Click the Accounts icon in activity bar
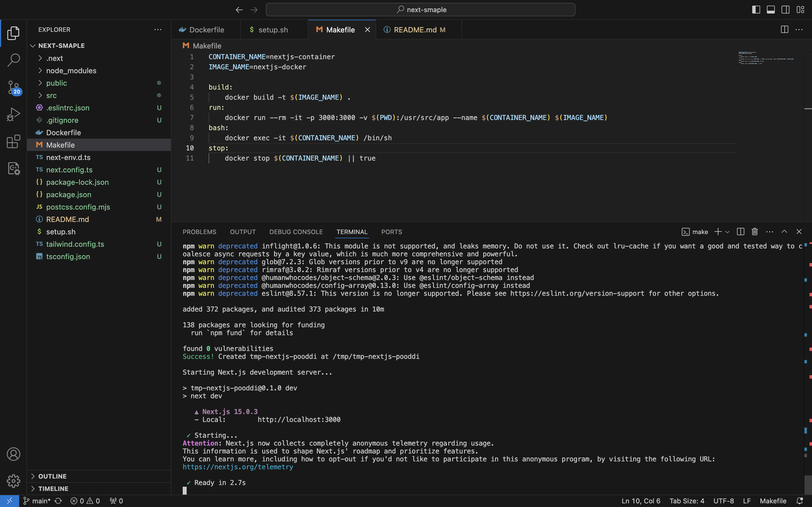Screen dimensions: 812x507 click(x=14, y=454)
